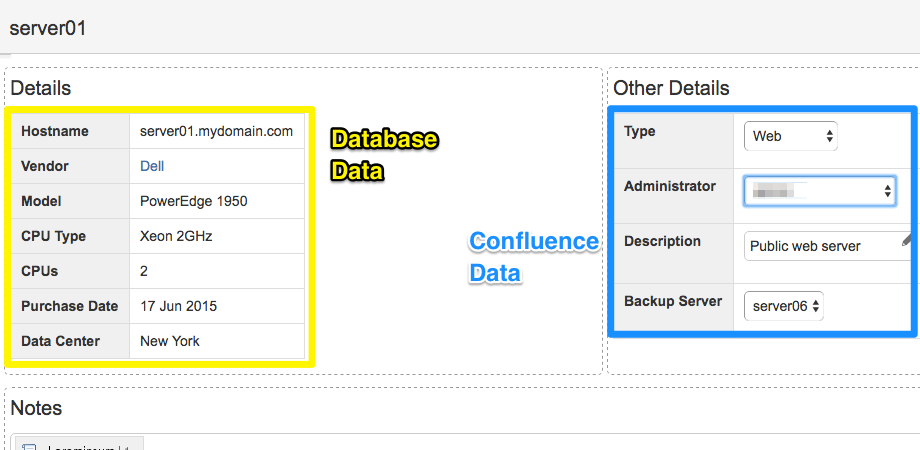Click the Dell vendor link
Screen dimensions: 920x450
click(152, 166)
